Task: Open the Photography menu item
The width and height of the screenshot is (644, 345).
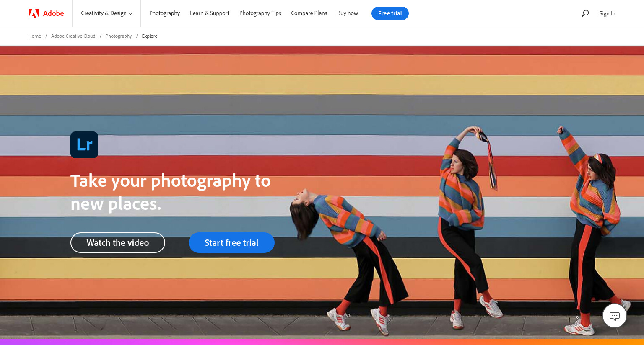Action: [164, 13]
